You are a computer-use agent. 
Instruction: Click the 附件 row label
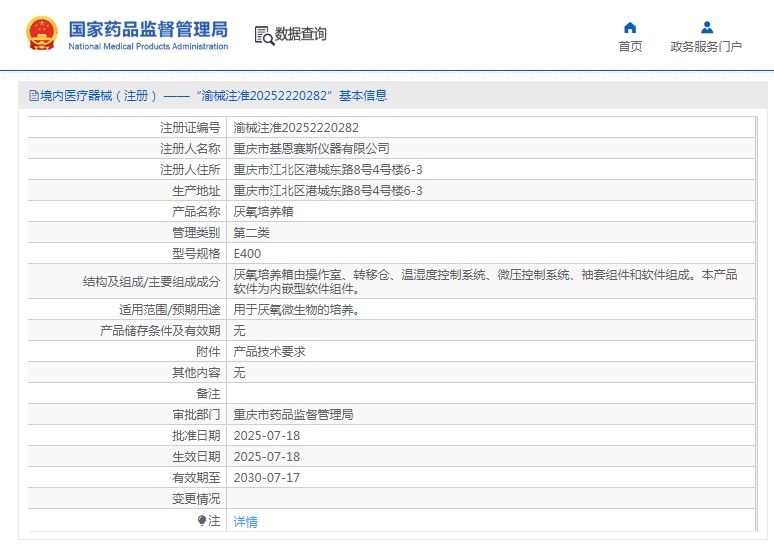point(208,351)
